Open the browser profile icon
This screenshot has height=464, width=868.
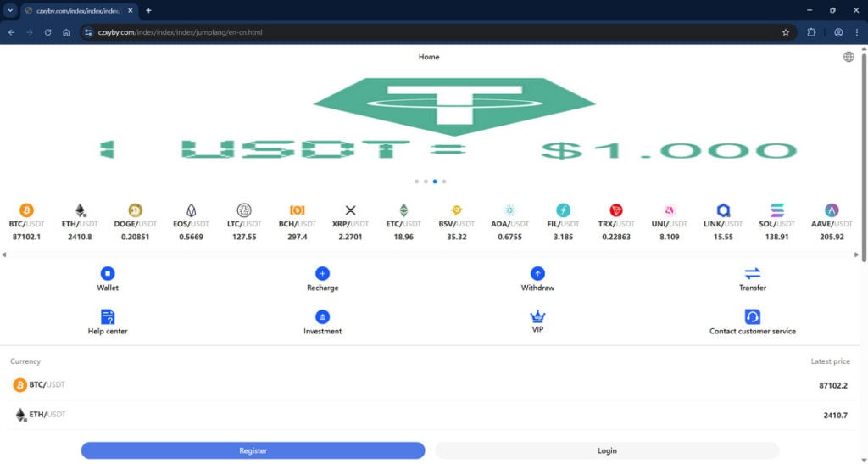click(838, 33)
